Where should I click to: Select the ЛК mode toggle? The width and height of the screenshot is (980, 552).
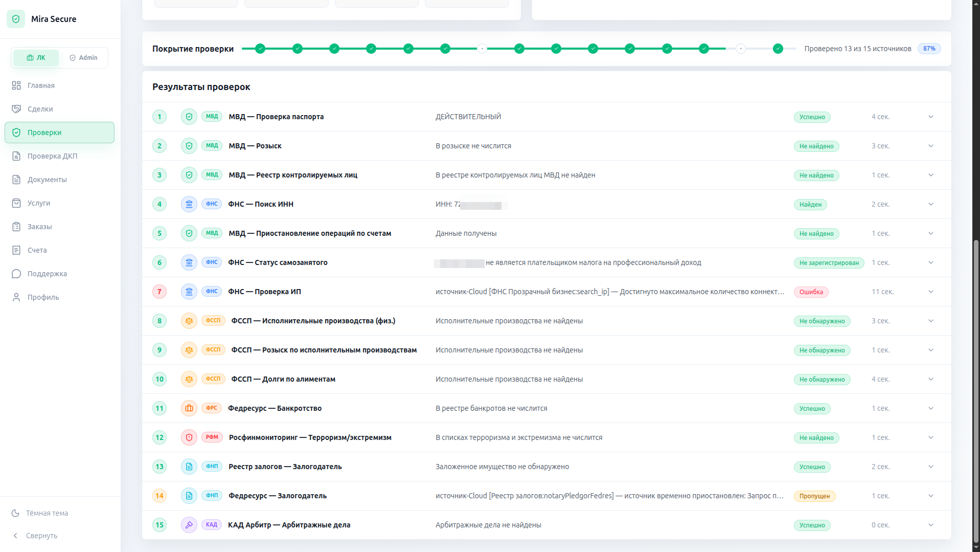click(x=36, y=58)
